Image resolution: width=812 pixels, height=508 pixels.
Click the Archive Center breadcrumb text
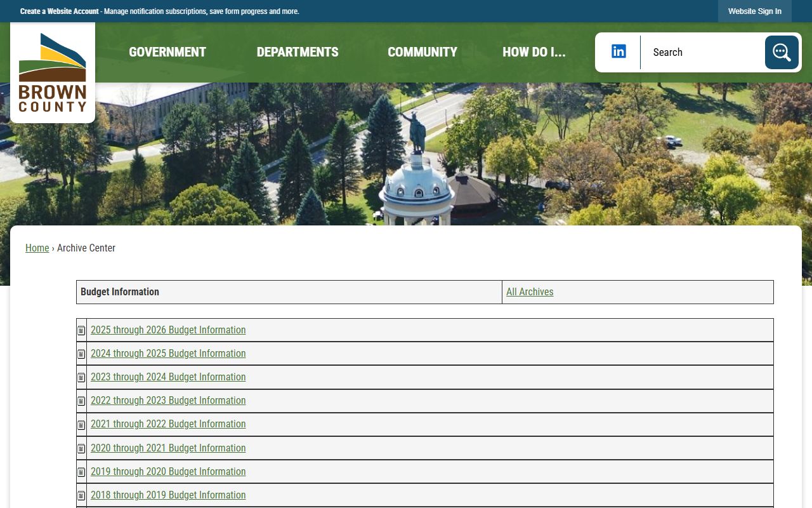pyautogui.click(x=86, y=248)
